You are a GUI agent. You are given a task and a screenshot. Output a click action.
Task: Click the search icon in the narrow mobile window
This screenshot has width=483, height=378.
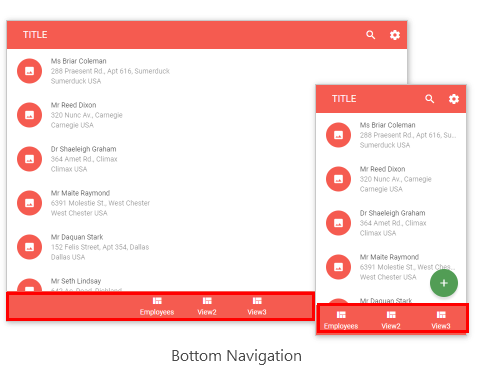click(430, 99)
